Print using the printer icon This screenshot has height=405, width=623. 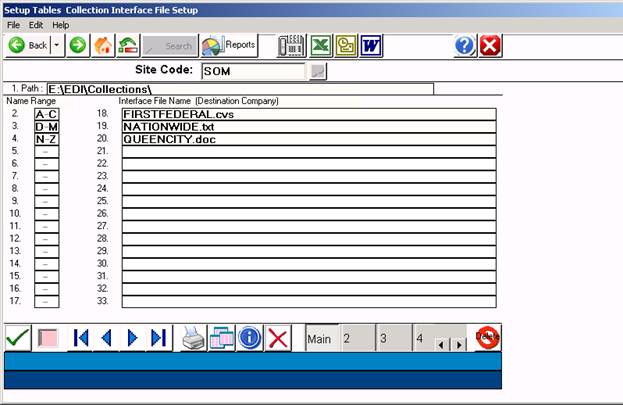pos(193,338)
